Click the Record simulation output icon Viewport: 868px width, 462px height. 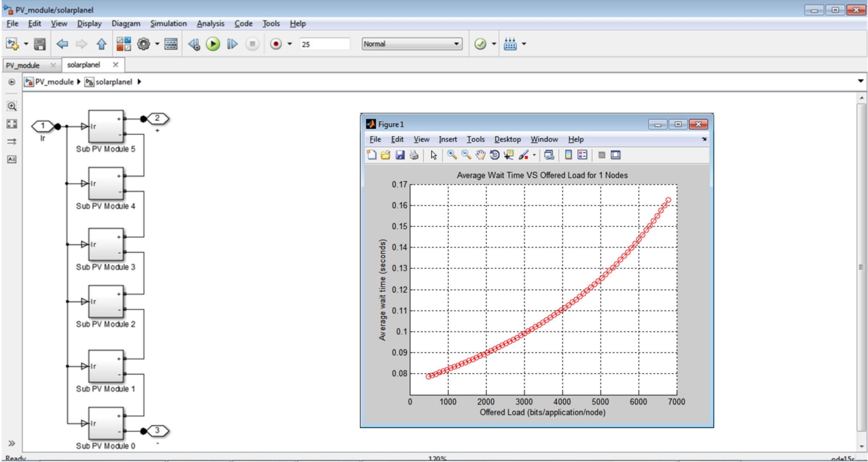point(276,44)
